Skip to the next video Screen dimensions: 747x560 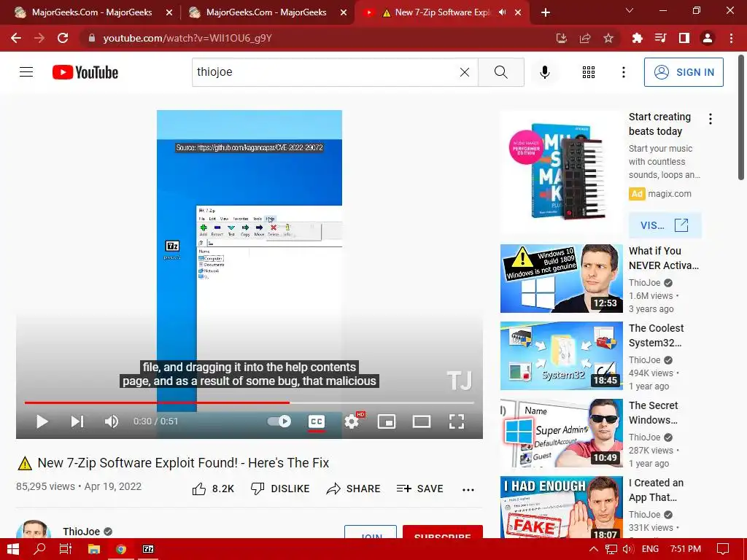pos(77,421)
